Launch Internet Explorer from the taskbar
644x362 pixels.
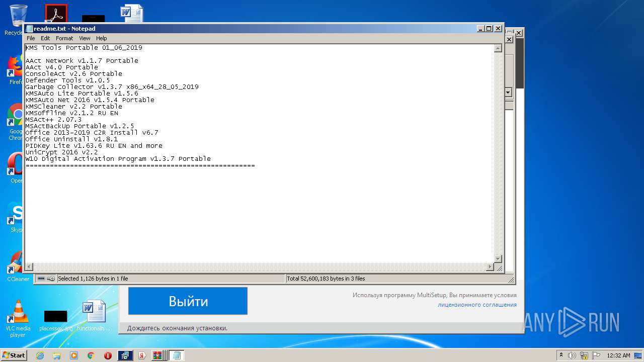pos(40,355)
